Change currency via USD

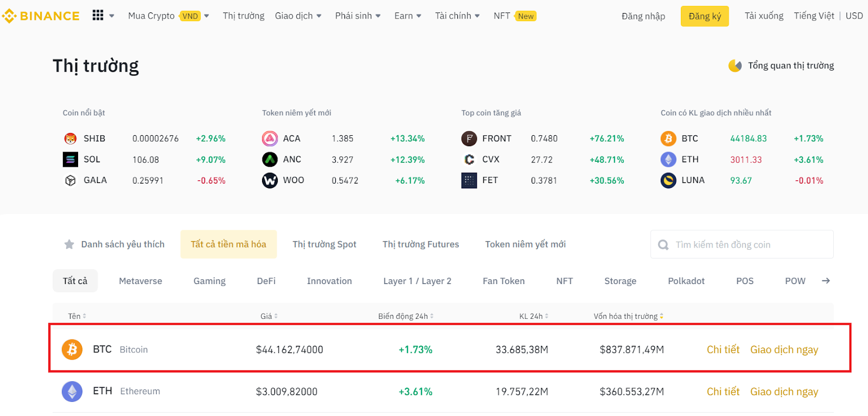pos(854,16)
